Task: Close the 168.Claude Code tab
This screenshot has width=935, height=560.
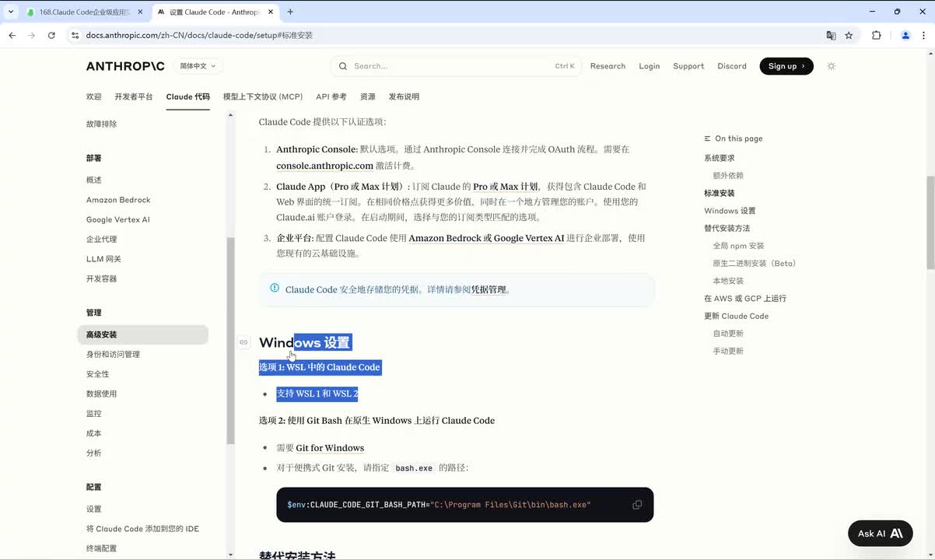Action: pos(140,12)
